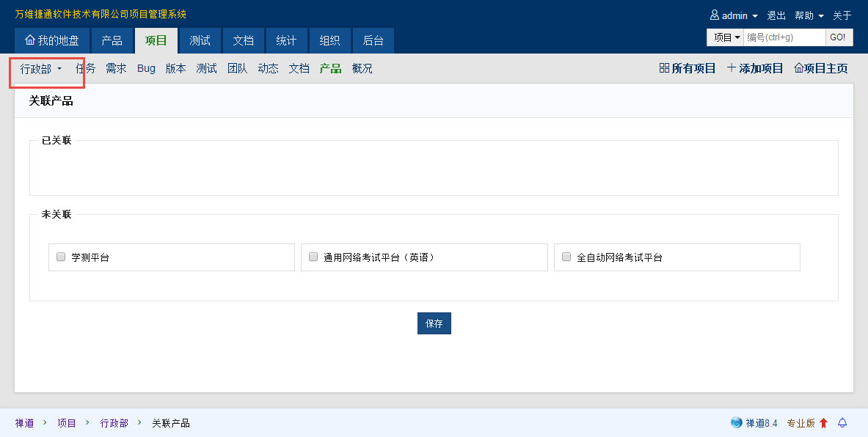Click the 退出 logout link
The height and width of the screenshot is (437, 868).
pyautogui.click(x=776, y=15)
